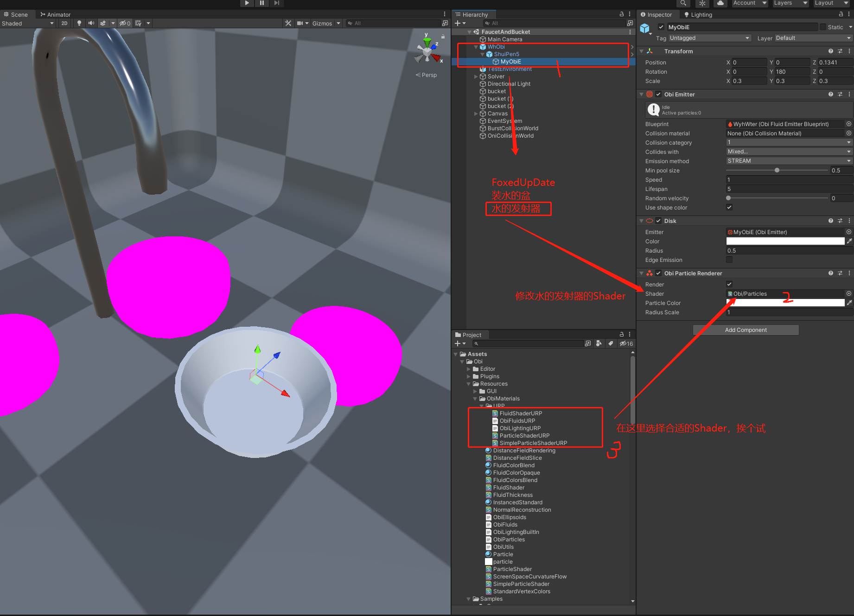Expand the Canvas object in Hierarchy
Screen dimensions: 854x616
tap(476, 114)
